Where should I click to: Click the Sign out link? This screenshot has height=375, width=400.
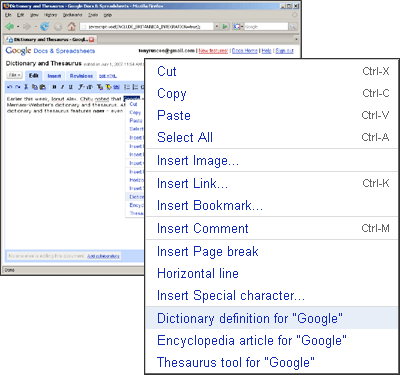[284, 51]
